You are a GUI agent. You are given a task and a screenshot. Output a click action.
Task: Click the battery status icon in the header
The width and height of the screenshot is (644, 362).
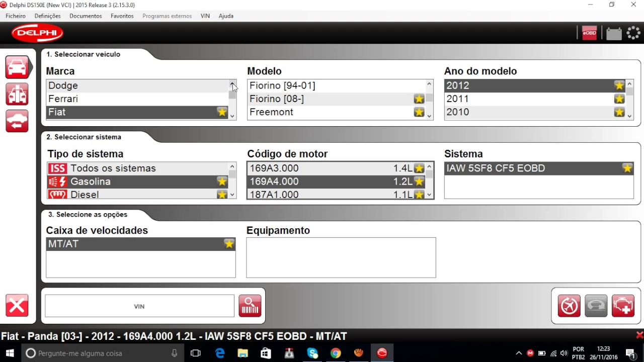(614, 33)
